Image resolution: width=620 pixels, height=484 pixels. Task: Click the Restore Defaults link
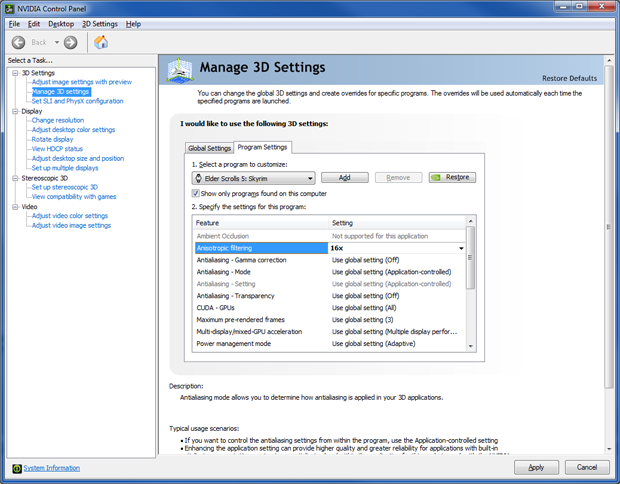coord(569,78)
